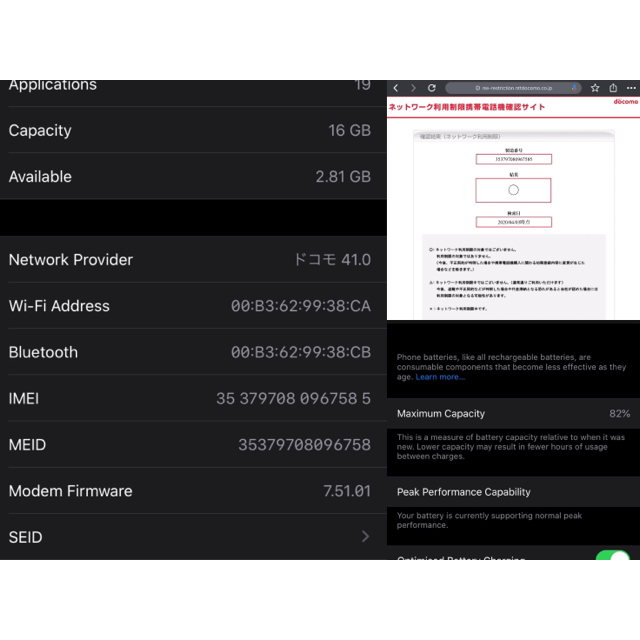Viewport: 640px width, 640px height.
Task: Go back in the docomo browser
Action: 396,88
